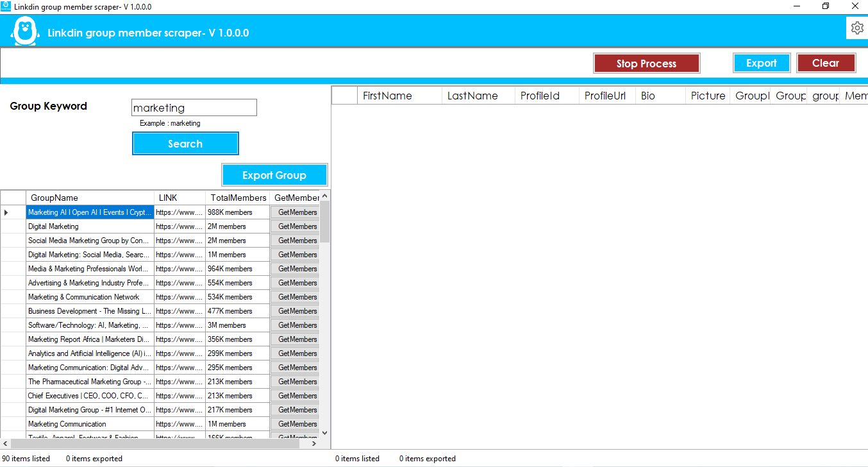
Task: Run the group Search
Action: tap(185, 144)
